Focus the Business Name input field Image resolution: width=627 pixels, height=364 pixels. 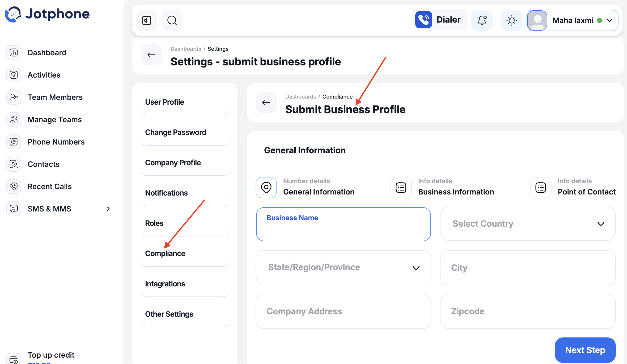tap(343, 224)
